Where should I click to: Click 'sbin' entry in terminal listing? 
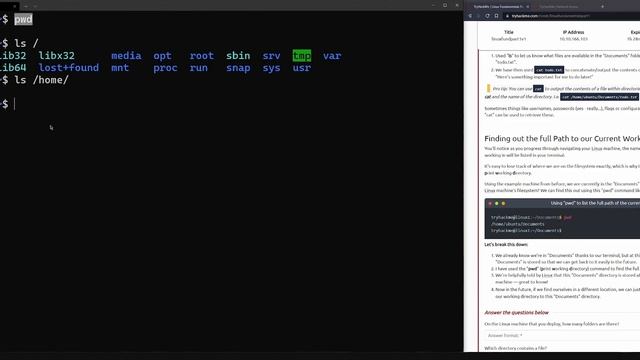point(238,56)
